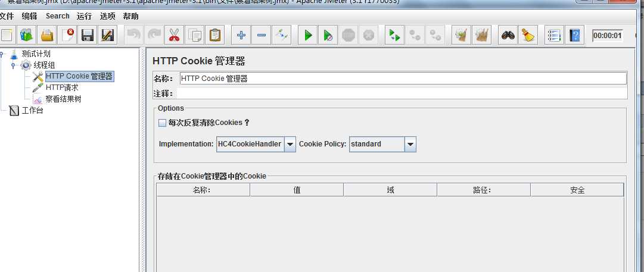
Task: Select 工作台 in the tree
Action: pos(32,110)
